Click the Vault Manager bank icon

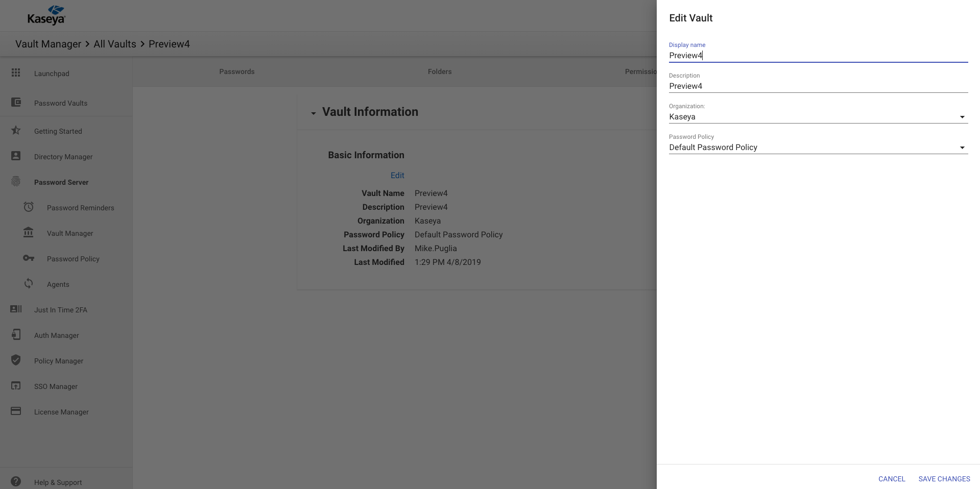pos(29,233)
